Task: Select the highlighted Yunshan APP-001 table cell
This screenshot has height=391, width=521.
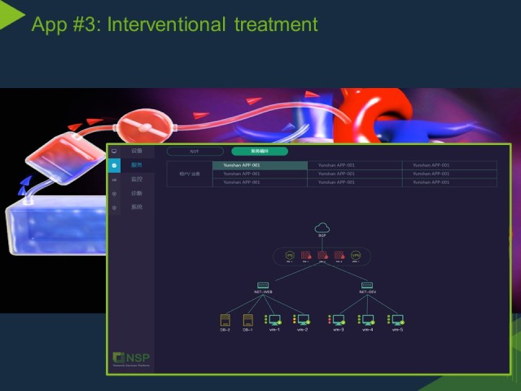Action: (x=260, y=165)
